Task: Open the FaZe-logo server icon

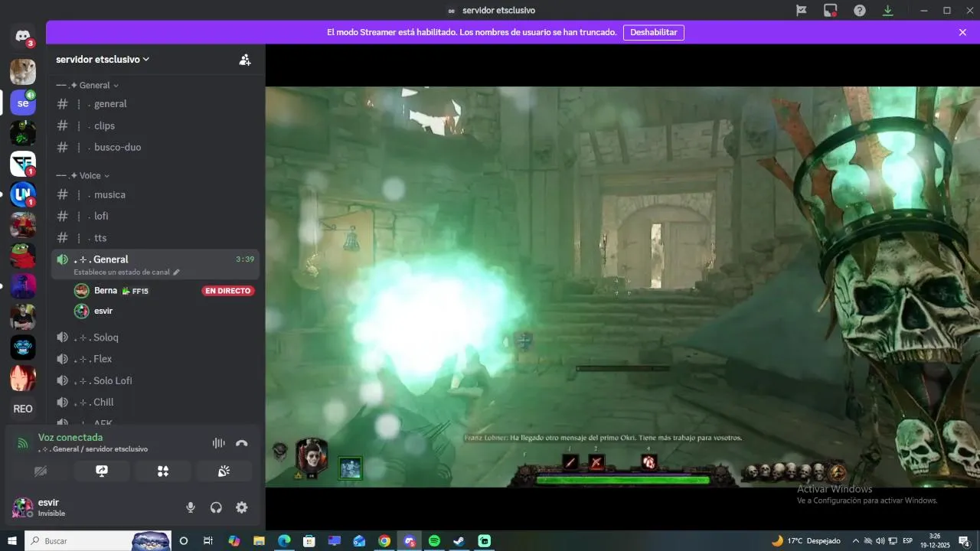Action: 23,164
